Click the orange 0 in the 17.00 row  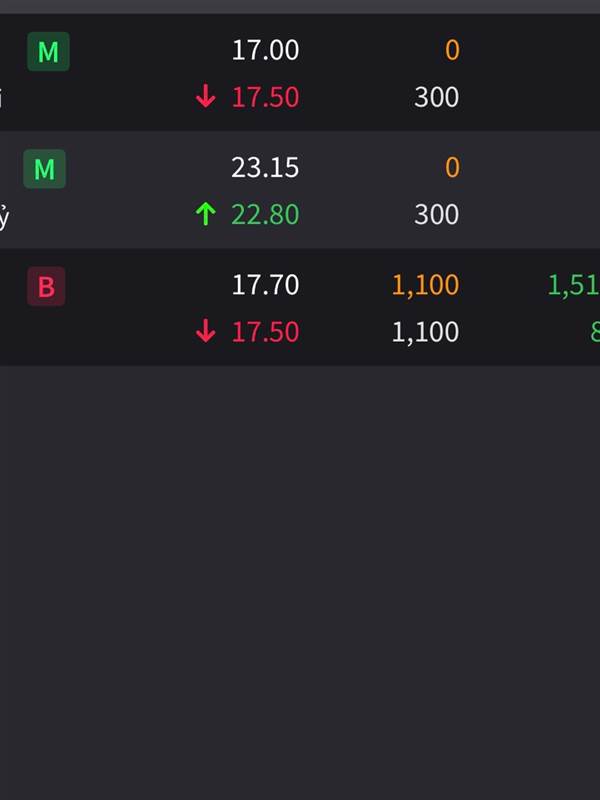(x=452, y=50)
